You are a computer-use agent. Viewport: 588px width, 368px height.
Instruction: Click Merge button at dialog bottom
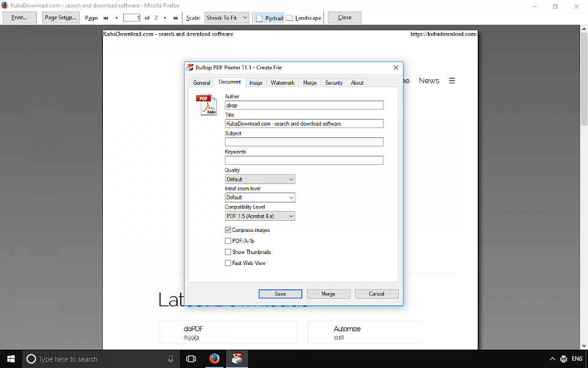(328, 294)
